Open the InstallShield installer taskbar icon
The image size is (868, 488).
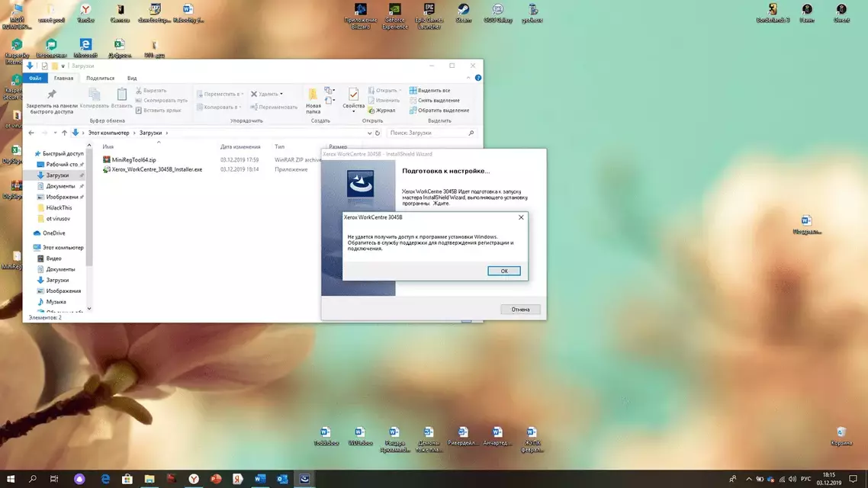pyautogui.click(x=304, y=479)
